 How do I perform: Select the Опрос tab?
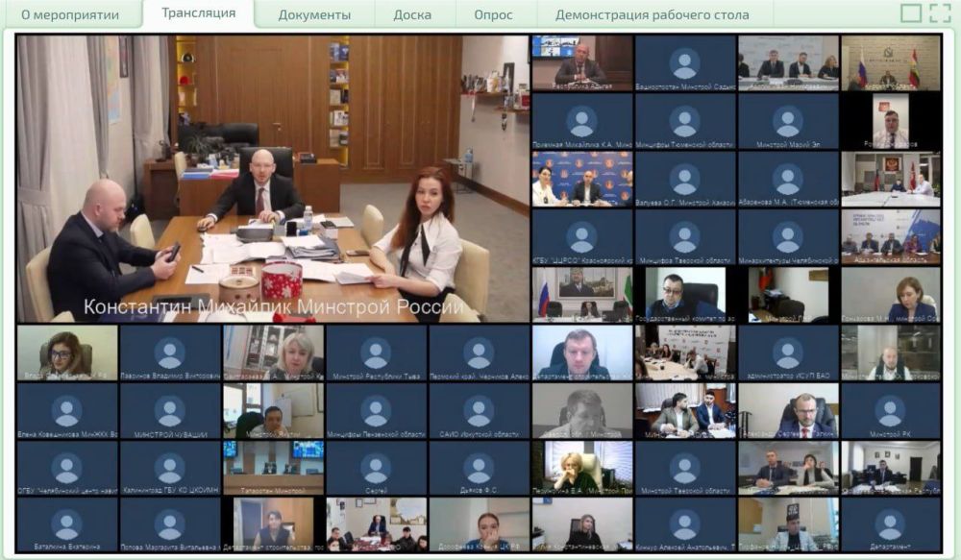(x=493, y=14)
